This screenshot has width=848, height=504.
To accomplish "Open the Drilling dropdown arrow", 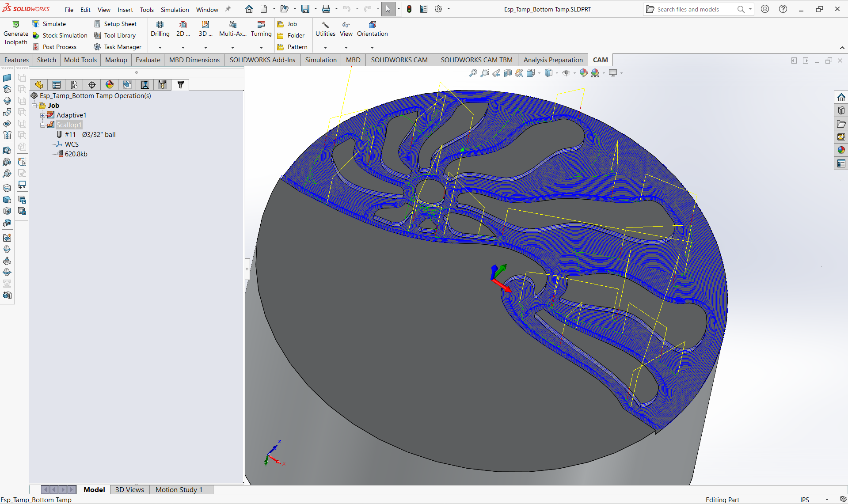I will [x=160, y=48].
